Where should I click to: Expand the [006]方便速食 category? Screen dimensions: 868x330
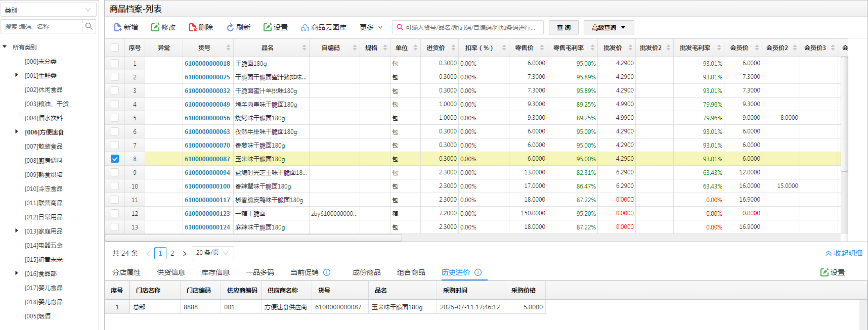pos(17,132)
